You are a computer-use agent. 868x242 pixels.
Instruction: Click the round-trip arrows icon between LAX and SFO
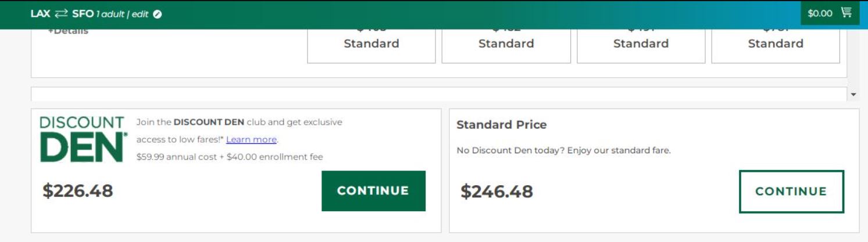pyautogui.click(x=61, y=14)
